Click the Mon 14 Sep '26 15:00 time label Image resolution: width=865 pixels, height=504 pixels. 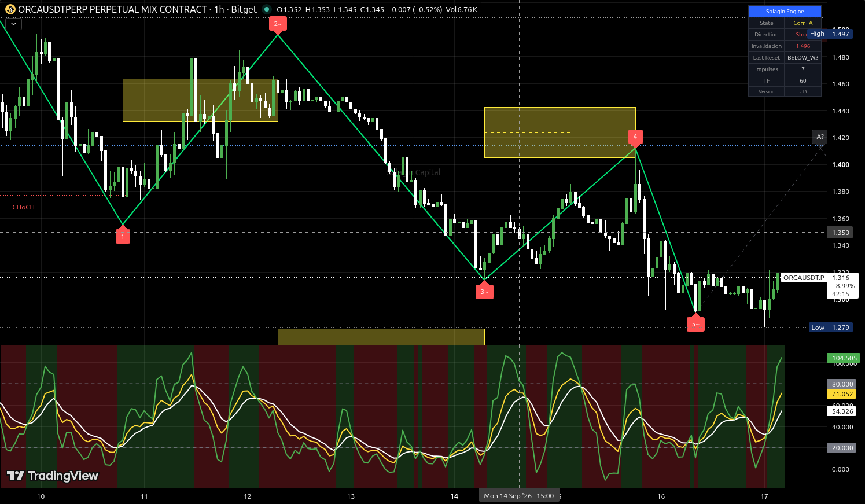click(x=519, y=496)
